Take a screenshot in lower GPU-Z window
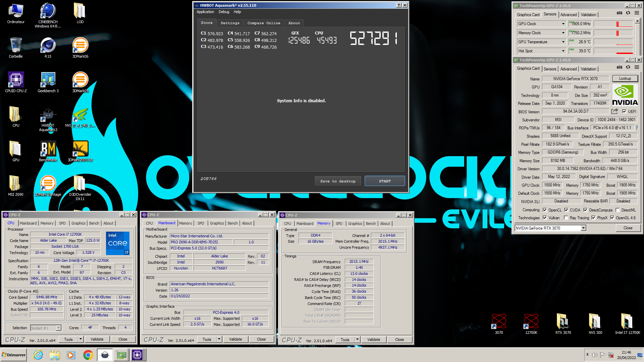This screenshot has height=362, width=644. coord(620,67)
